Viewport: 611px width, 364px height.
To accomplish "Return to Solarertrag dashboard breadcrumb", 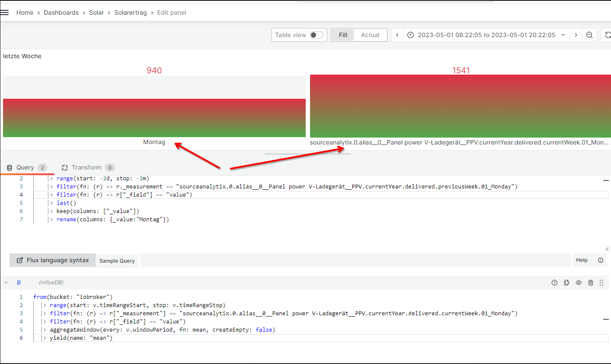I will 131,13.
